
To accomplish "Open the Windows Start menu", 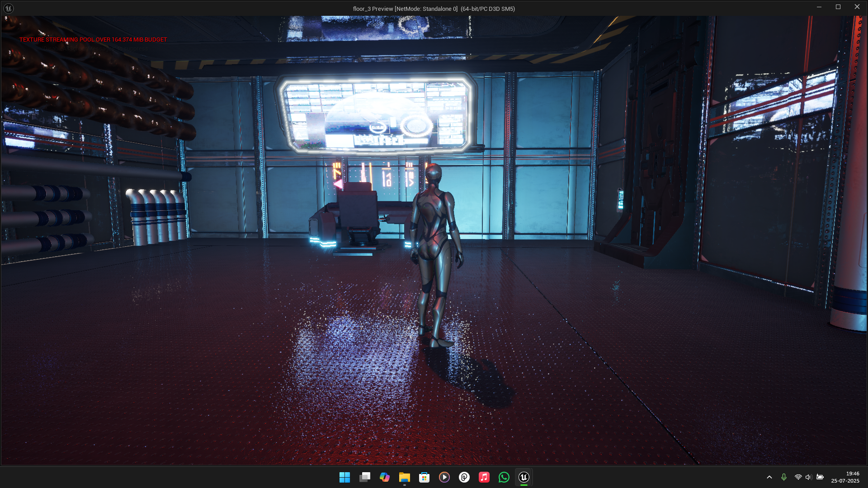I will [344, 477].
